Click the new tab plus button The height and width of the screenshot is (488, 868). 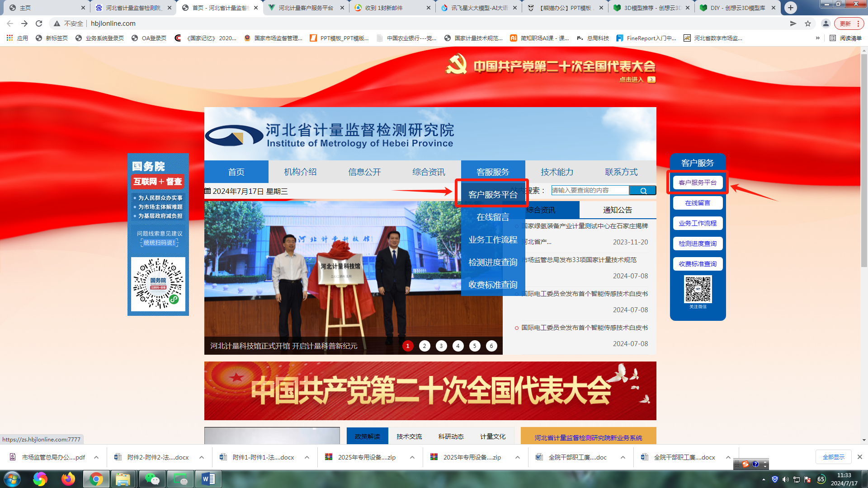pyautogui.click(x=790, y=8)
